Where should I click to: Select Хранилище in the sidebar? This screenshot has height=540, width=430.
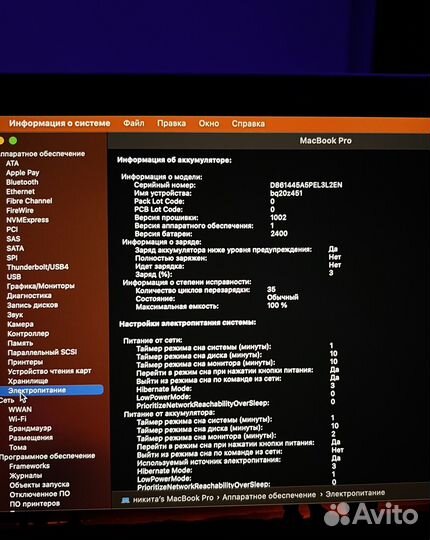[28, 381]
